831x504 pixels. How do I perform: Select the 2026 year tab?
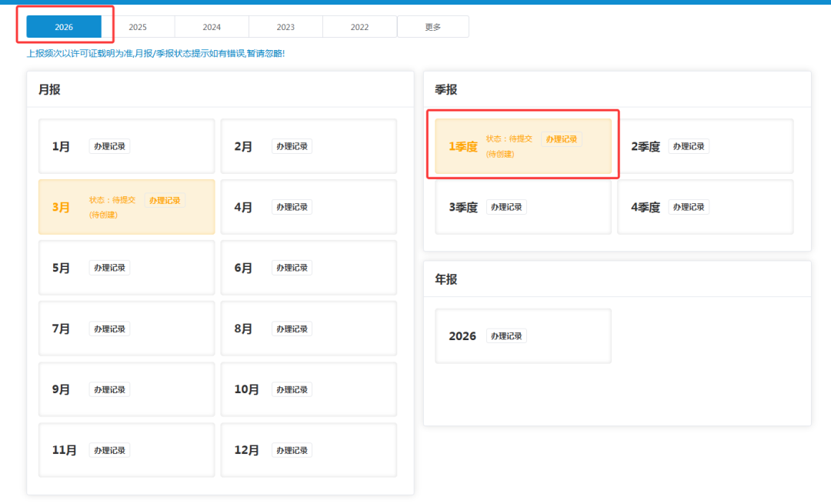[64, 27]
